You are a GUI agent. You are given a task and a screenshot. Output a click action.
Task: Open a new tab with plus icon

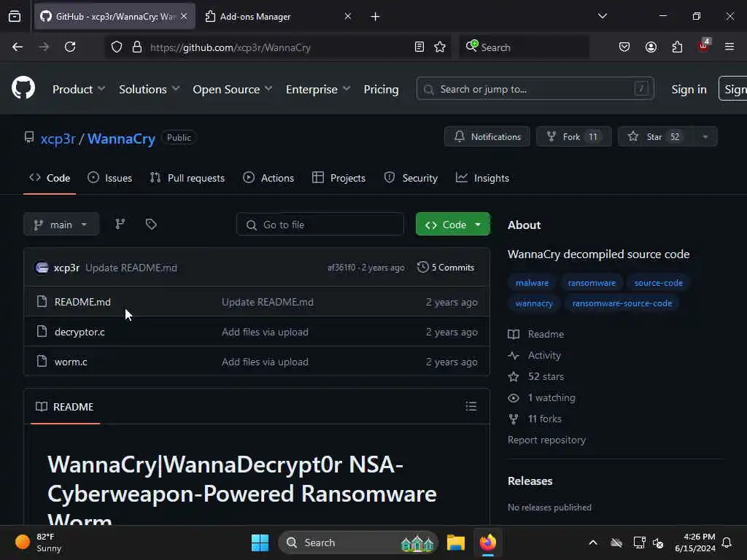[x=376, y=17]
